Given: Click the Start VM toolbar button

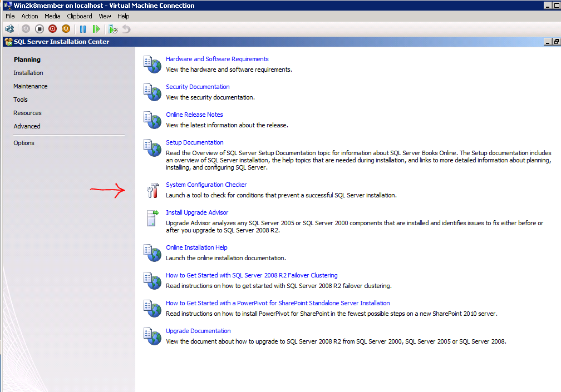Looking at the screenshot, I should click(26, 29).
